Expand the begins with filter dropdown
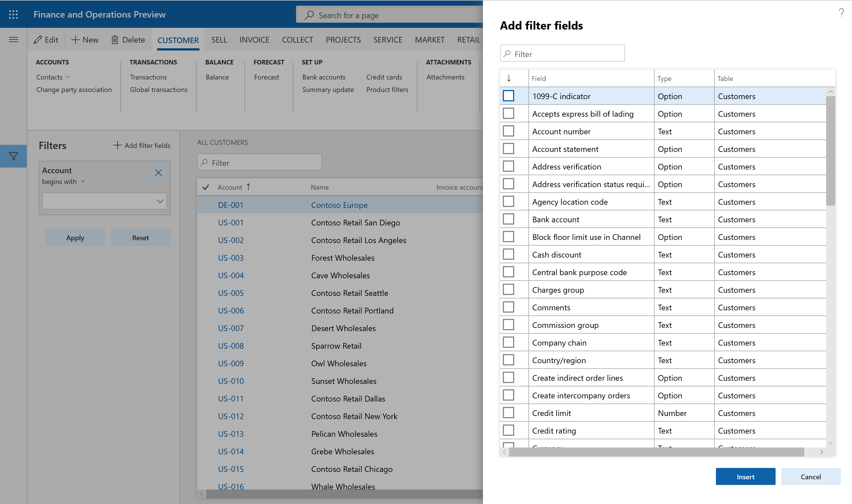This screenshot has height=504, width=852. tap(64, 181)
